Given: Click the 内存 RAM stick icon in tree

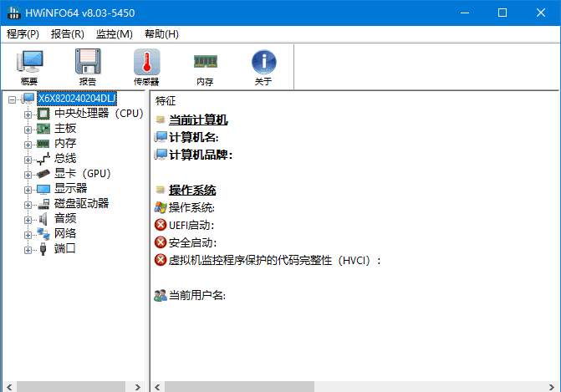Looking at the screenshot, I should [43, 144].
